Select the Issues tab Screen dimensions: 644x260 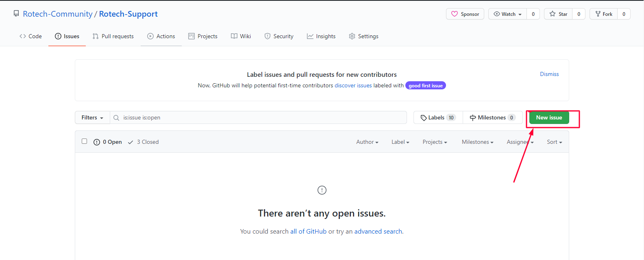67,36
